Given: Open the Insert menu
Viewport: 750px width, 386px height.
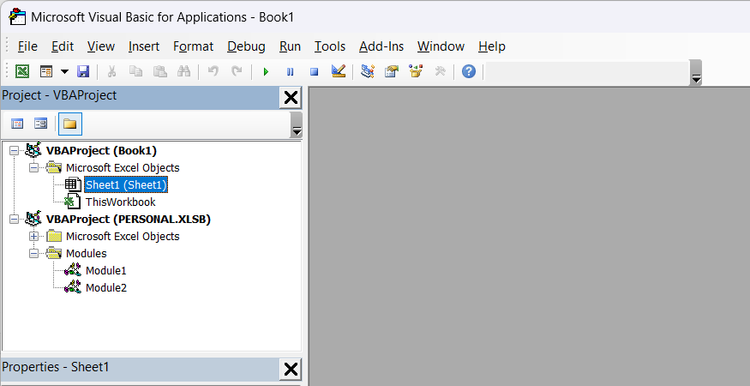Looking at the screenshot, I should pyautogui.click(x=143, y=46).
